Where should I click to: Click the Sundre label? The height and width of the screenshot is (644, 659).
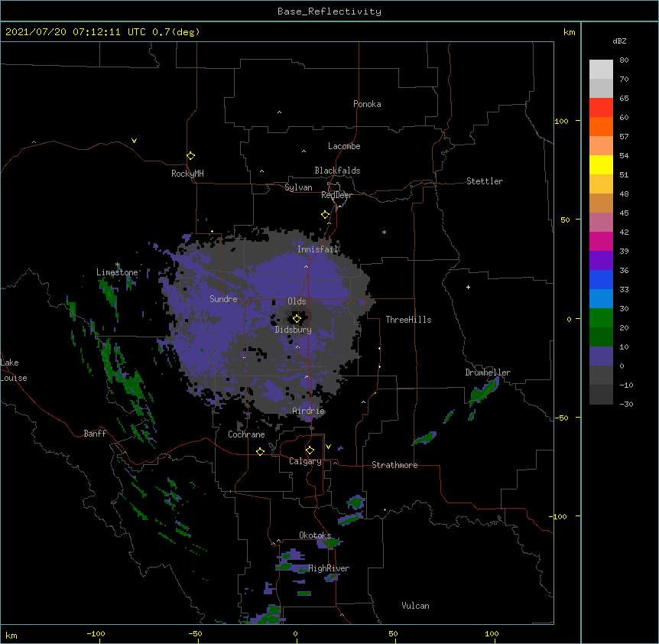coord(223,299)
